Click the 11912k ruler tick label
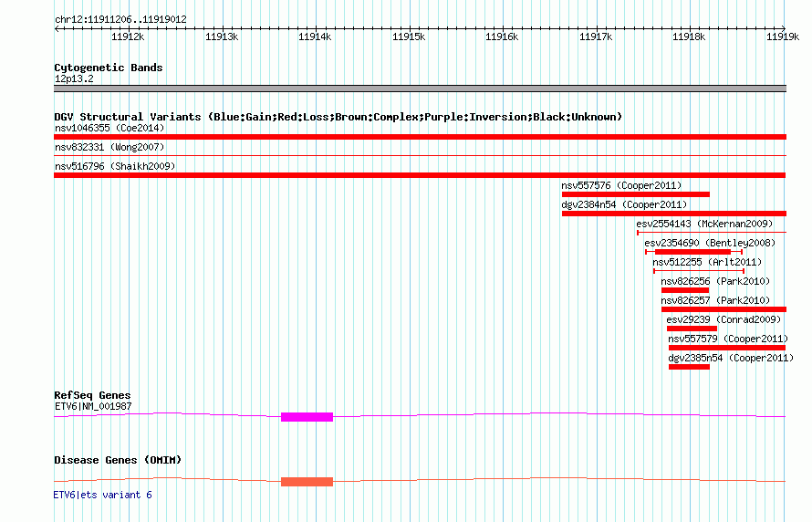The height and width of the screenshot is (522, 812). [x=128, y=37]
